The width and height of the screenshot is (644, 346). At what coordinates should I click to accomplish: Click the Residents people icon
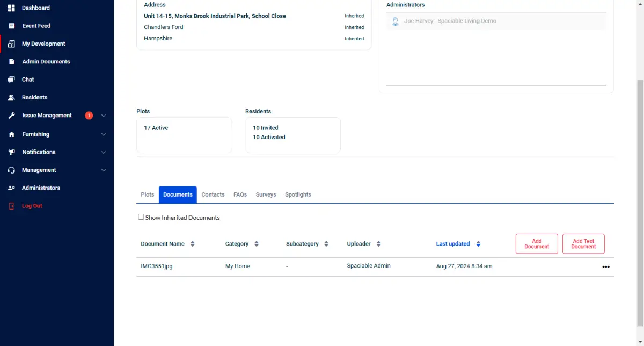pyautogui.click(x=11, y=98)
